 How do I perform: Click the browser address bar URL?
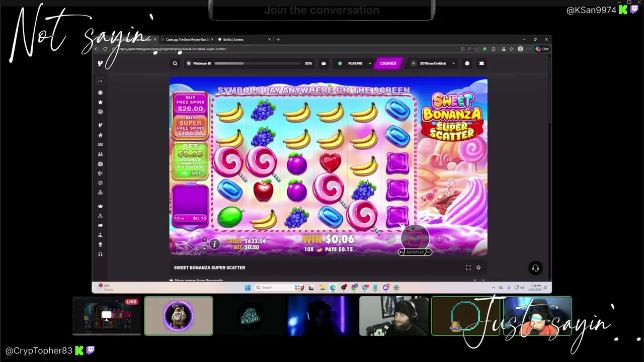(173, 49)
